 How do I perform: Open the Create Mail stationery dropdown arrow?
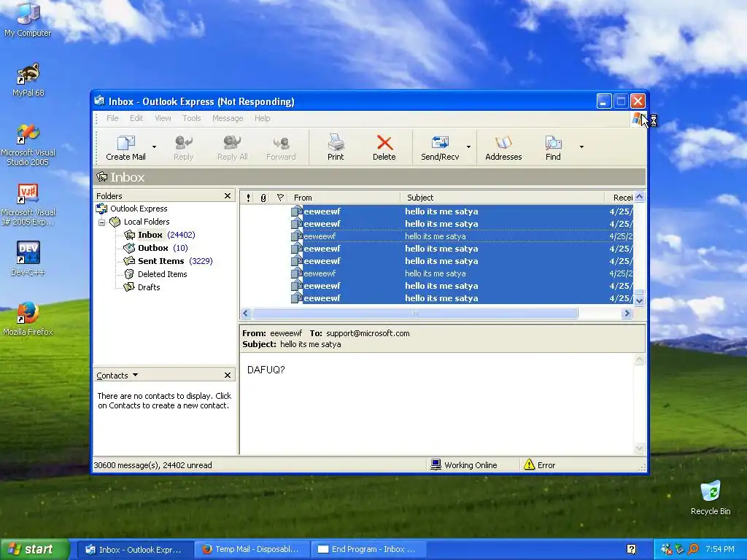point(154,147)
